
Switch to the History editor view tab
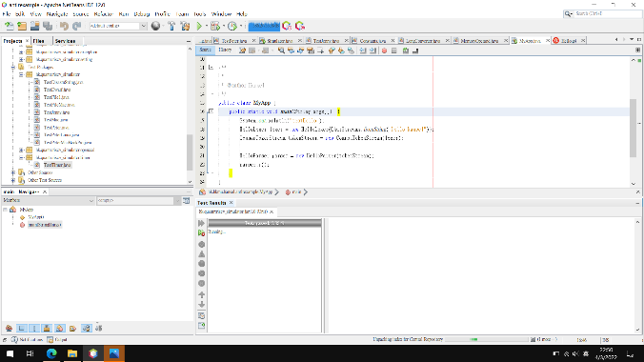[x=225, y=50]
